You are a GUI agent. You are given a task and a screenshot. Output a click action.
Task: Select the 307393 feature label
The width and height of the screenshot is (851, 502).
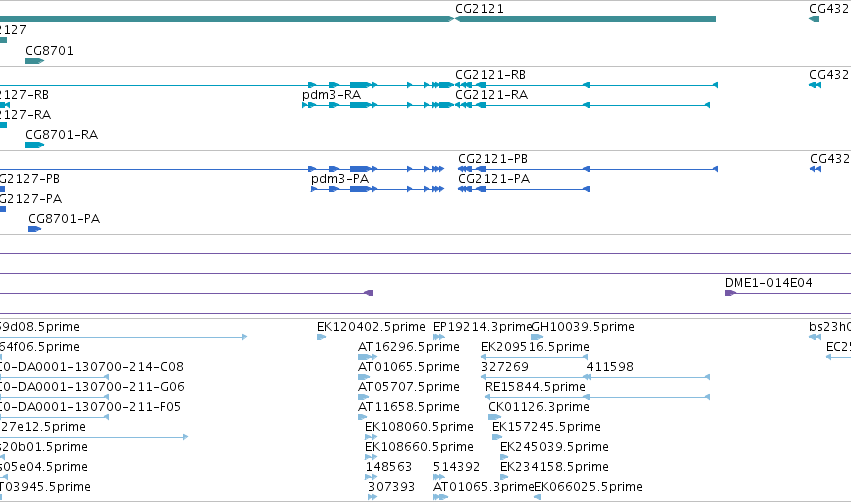(x=391, y=487)
